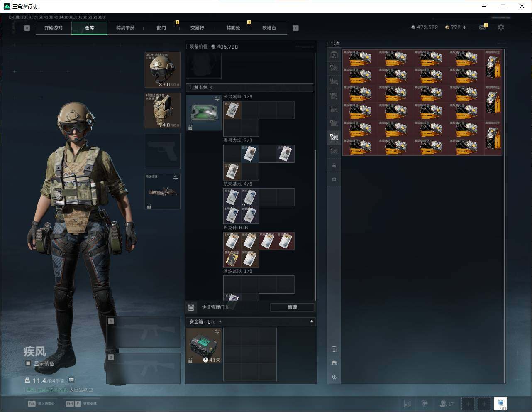
Task: Switch to the 特战干员 tab
Action: 125,28
